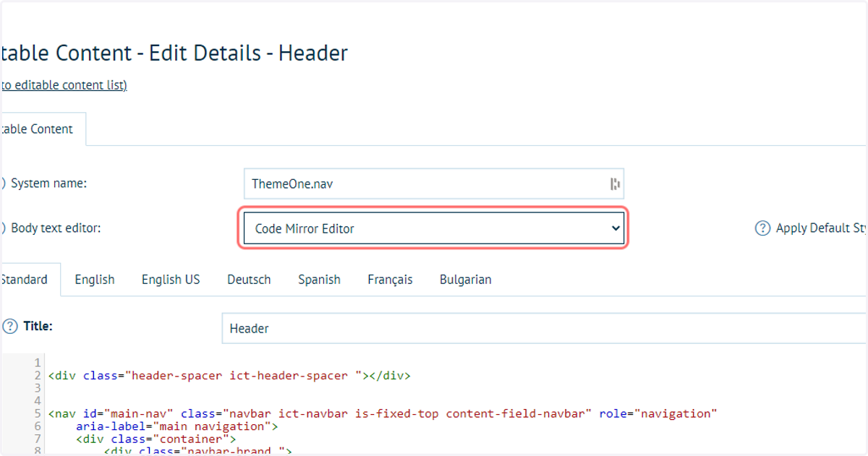Click help icon beside Apply Default Style
Viewport: 868px width, 456px height.
[762, 228]
